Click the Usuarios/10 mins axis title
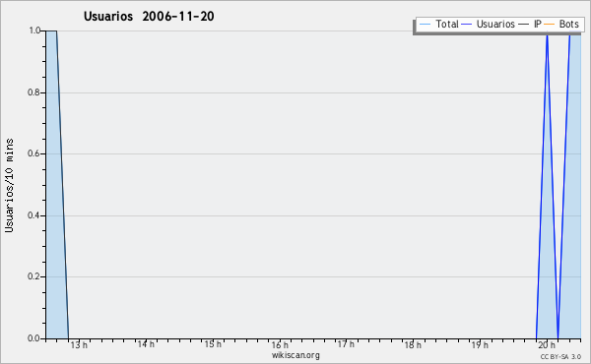The height and width of the screenshot is (364, 591). click(x=9, y=185)
